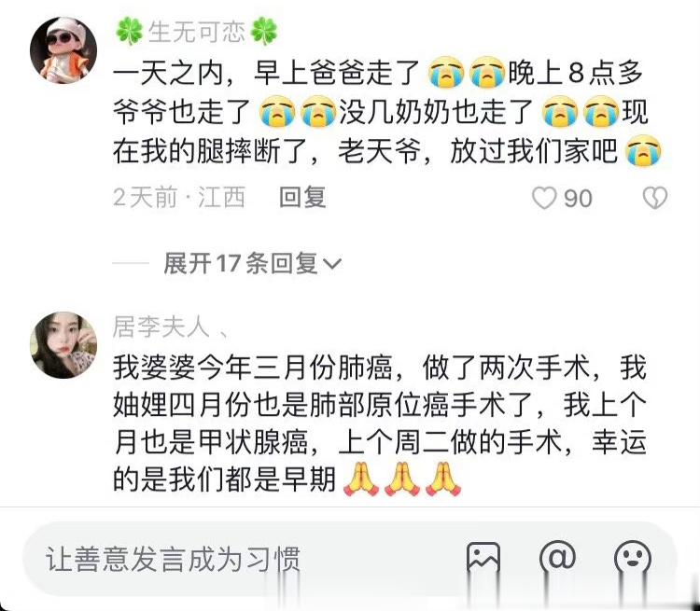Click the clover icon after the name 生无可恋

click(x=263, y=32)
